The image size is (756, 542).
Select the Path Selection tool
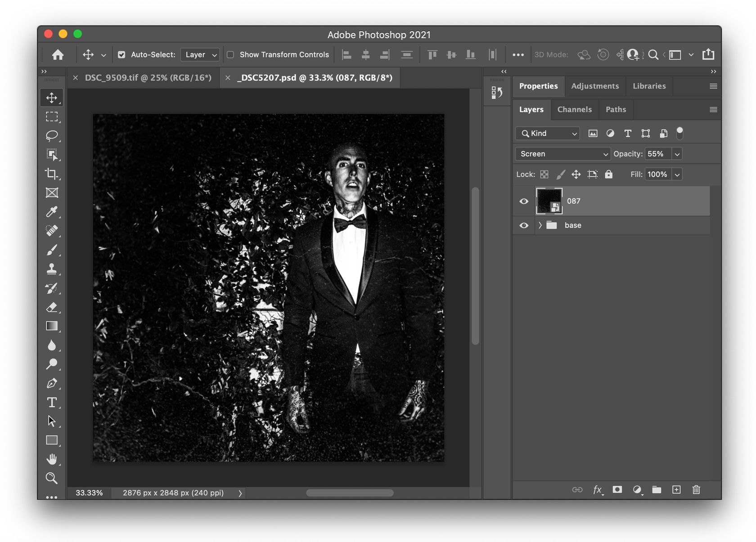click(52, 421)
